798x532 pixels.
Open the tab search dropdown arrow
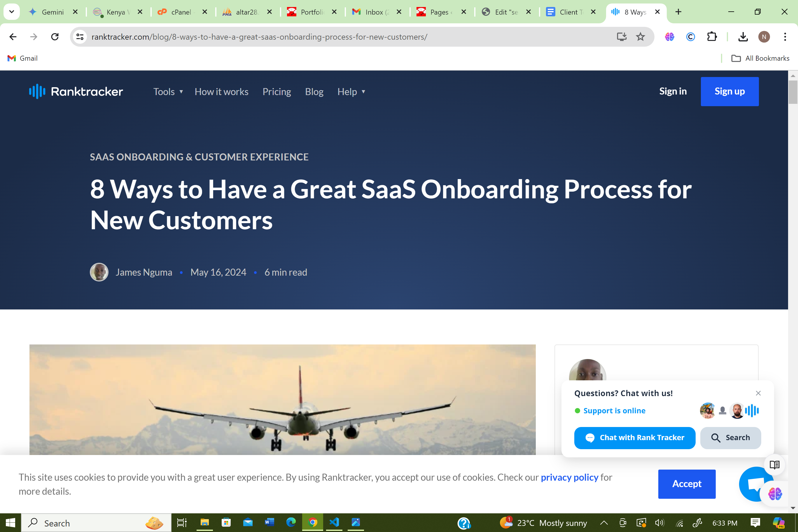point(12,12)
